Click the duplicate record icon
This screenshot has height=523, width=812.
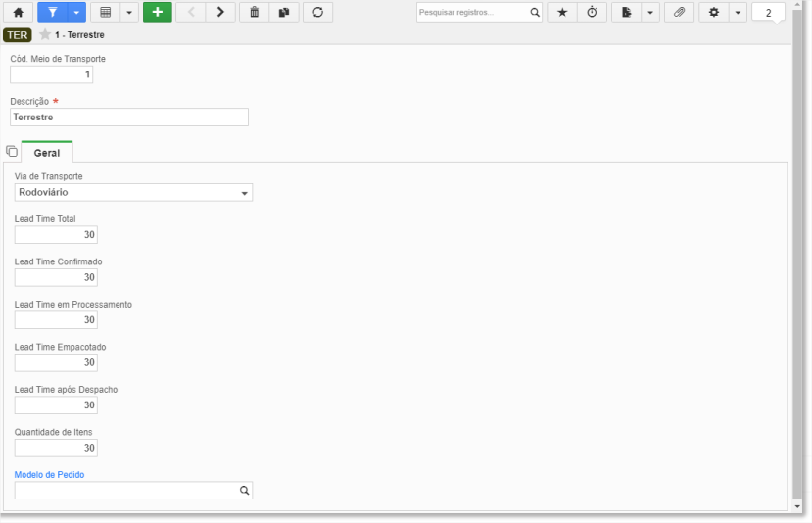pyautogui.click(x=284, y=13)
